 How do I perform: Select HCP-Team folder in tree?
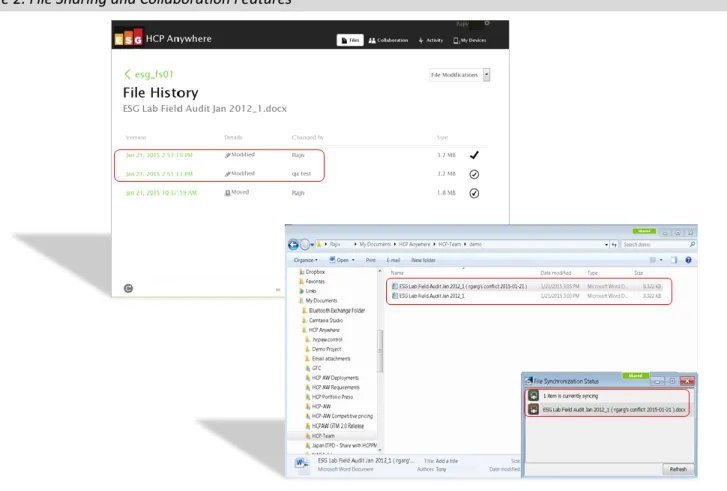tap(319, 436)
